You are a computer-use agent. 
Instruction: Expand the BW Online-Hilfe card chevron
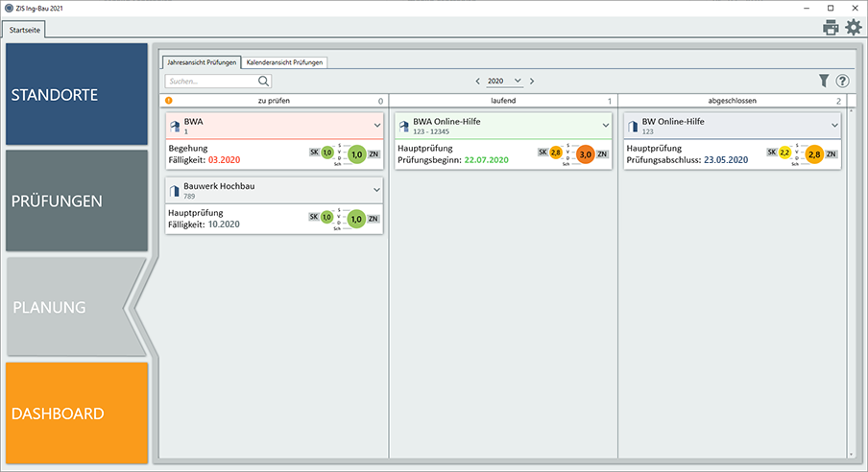pos(835,125)
